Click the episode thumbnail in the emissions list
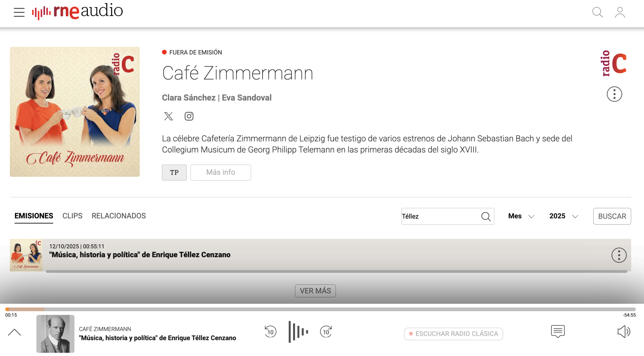Screen dimensions: 644x356 coord(26,255)
